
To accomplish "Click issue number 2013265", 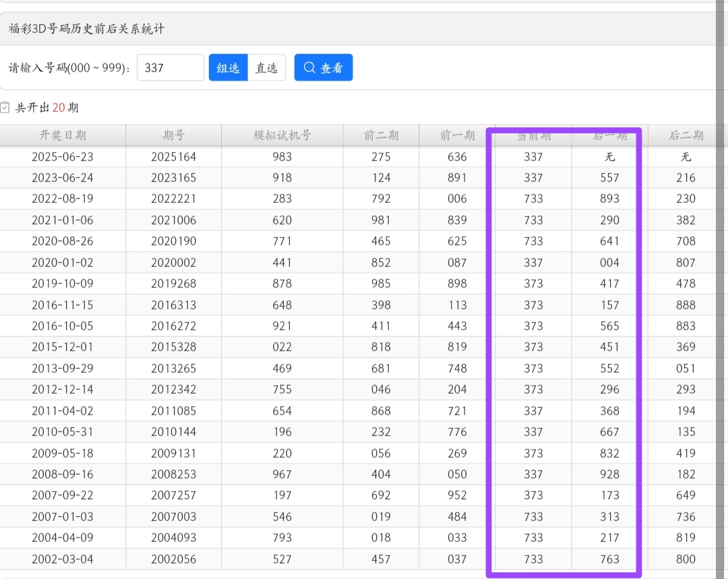I will 174,369.
